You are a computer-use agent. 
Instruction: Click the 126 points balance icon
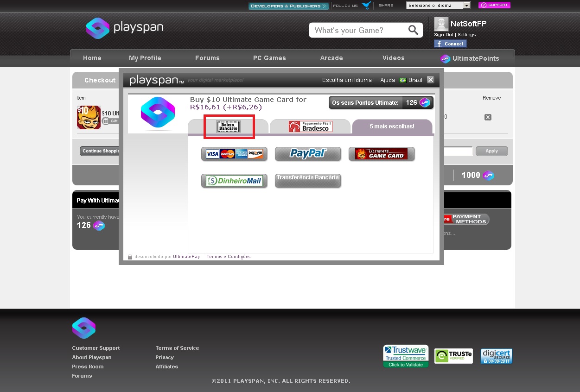(99, 226)
